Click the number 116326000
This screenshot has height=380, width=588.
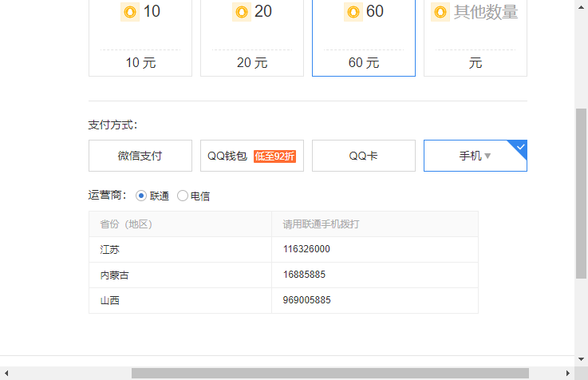point(306,249)
